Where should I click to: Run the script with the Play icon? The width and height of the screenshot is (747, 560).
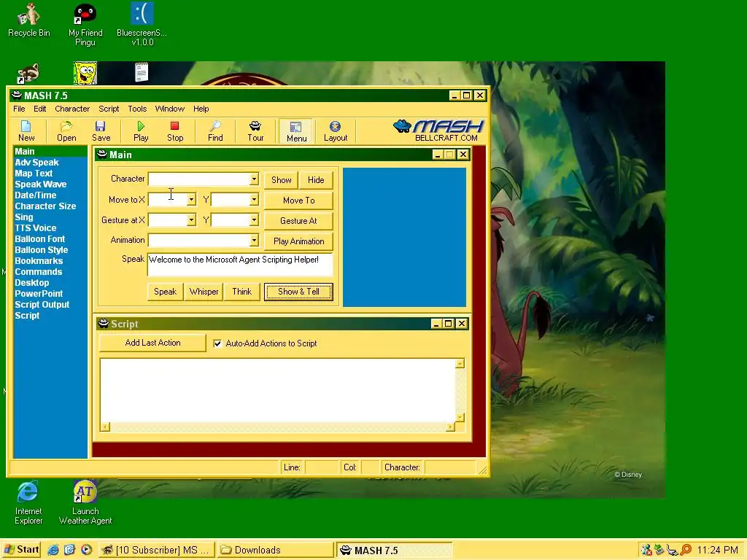(x=141, y=131)
